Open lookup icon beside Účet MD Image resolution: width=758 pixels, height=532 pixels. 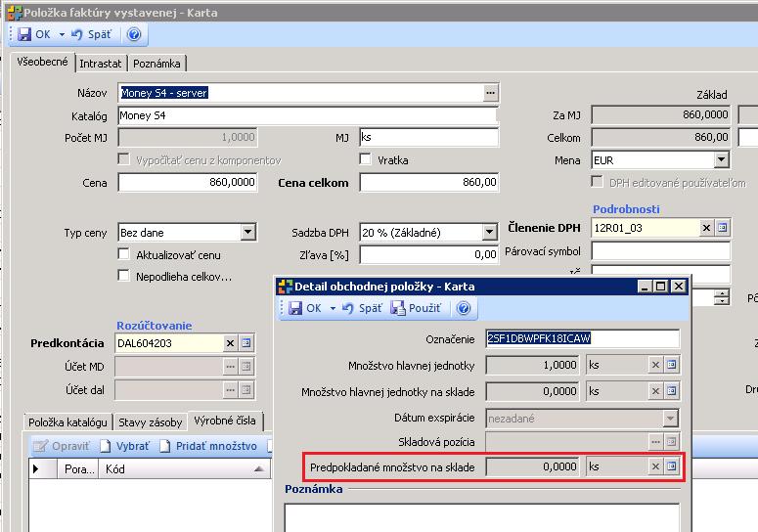click(246, 367)
